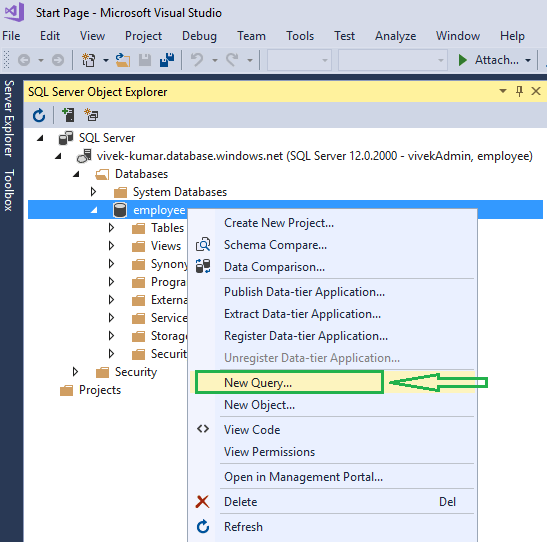Open the panel window position dropdown
This screenshot has height=542, width=547.
(503, 91)
